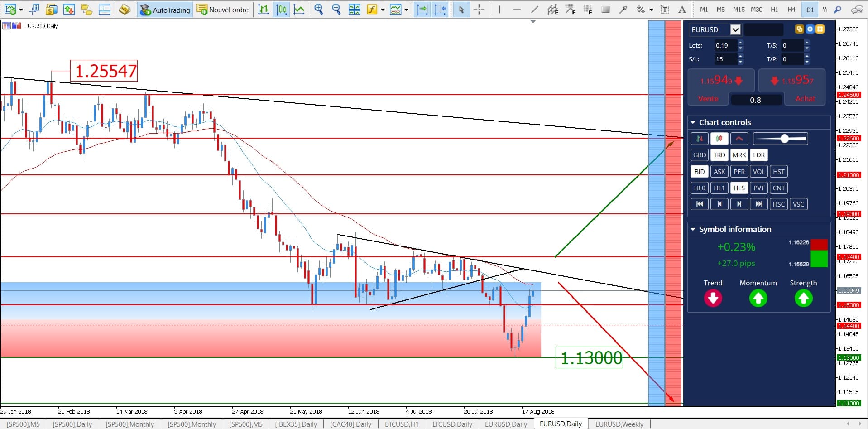Switch chart to line chart icon
Viewport: 868px width, 429px height.
[299, 10]
